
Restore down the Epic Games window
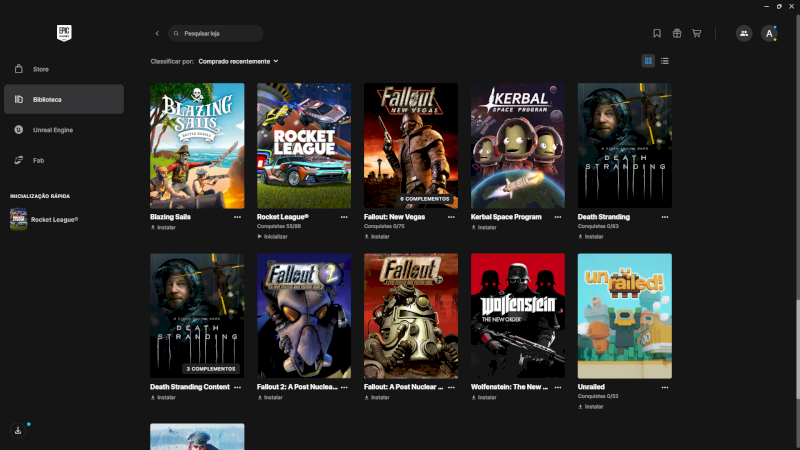[779, 6]
